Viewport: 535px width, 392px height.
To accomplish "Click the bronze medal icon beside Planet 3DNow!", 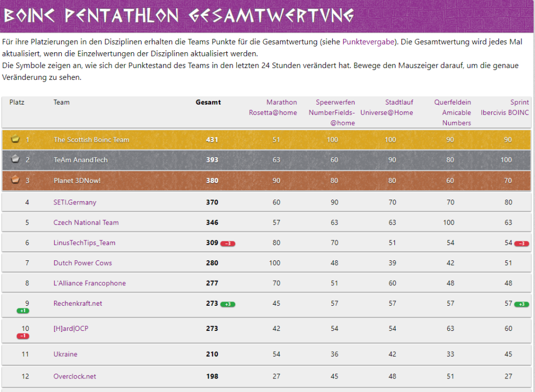I will [15, 179].
